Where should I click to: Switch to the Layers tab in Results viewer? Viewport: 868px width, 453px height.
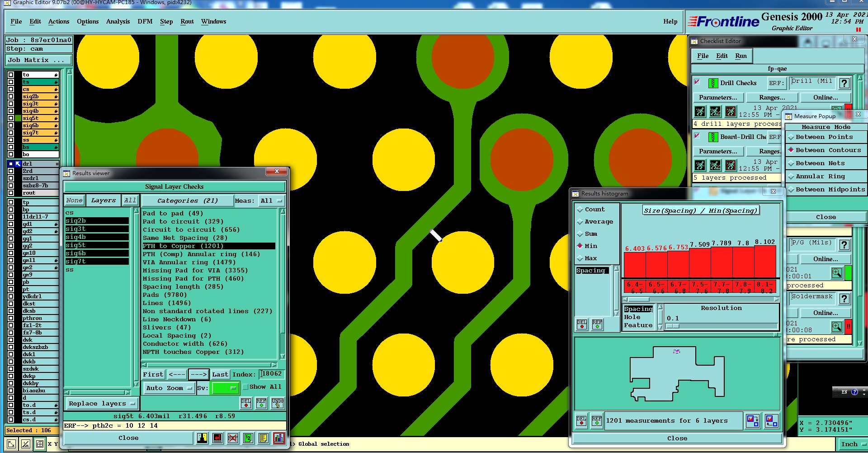104,201
